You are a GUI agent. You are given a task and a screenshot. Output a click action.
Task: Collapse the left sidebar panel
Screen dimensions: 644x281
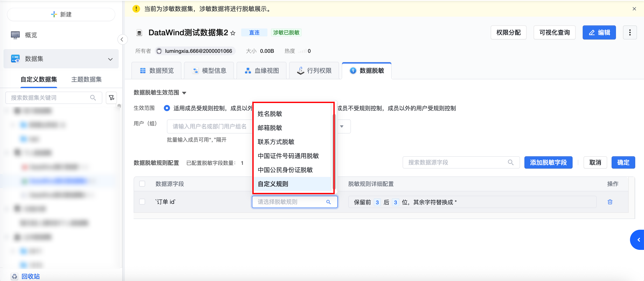point(122,39)
